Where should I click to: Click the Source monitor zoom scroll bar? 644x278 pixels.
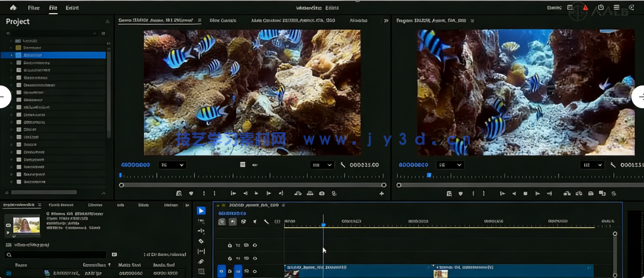point(253,185)
